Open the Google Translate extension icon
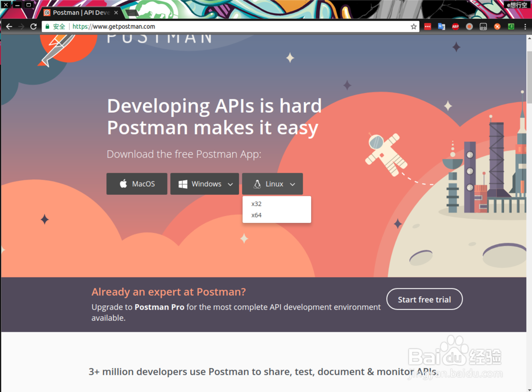The height and width of the screenshot is (392, 532). pyautogui.click(x=442, y=27)
